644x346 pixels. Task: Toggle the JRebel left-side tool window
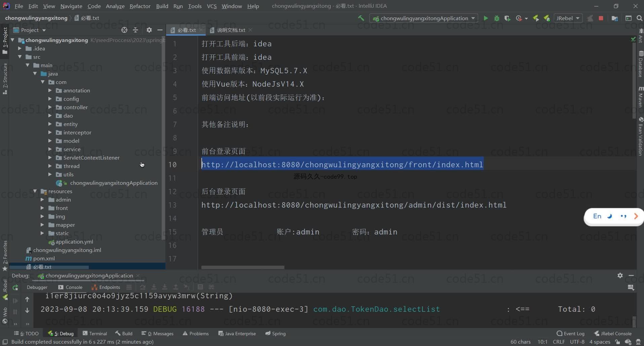pyautogui.click(x=5, y=289)
